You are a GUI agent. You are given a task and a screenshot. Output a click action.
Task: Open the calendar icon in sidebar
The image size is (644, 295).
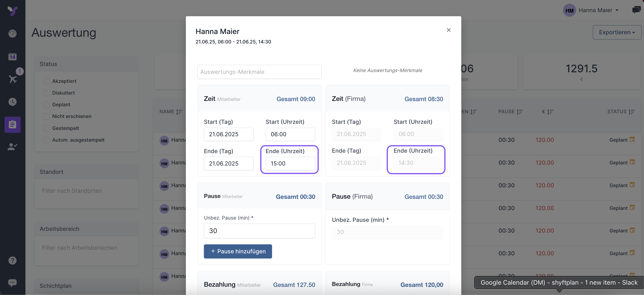13,56
